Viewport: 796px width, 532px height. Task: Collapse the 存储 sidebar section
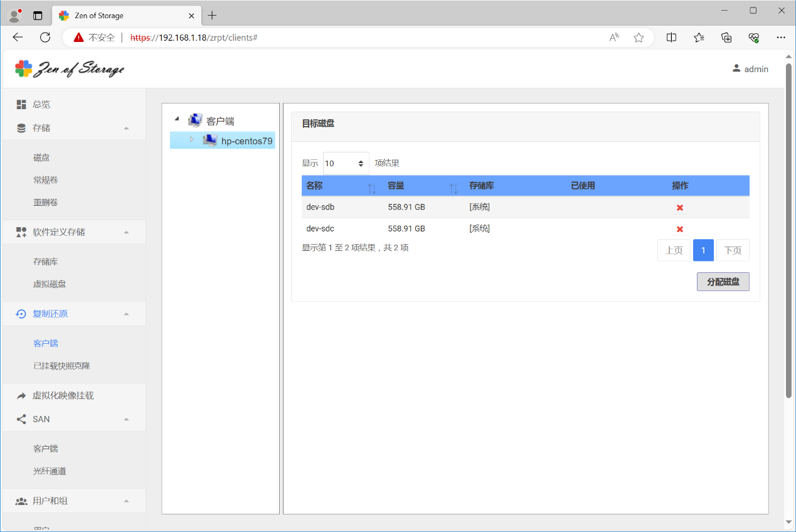coord(126,128)
